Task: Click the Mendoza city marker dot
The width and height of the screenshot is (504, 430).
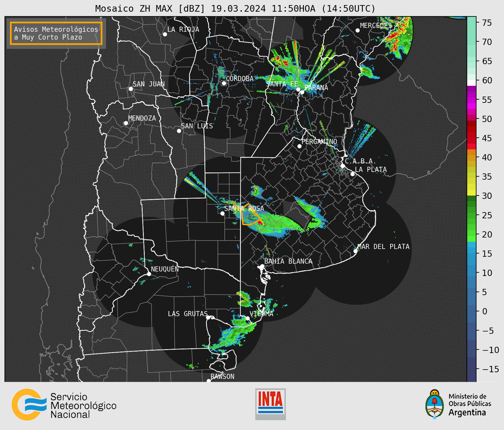Action: pos(126,123)
